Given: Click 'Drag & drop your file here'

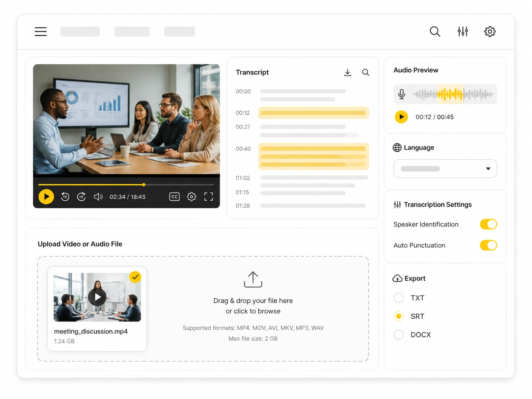Looking at the screenshot, I should tap(253, 301).
